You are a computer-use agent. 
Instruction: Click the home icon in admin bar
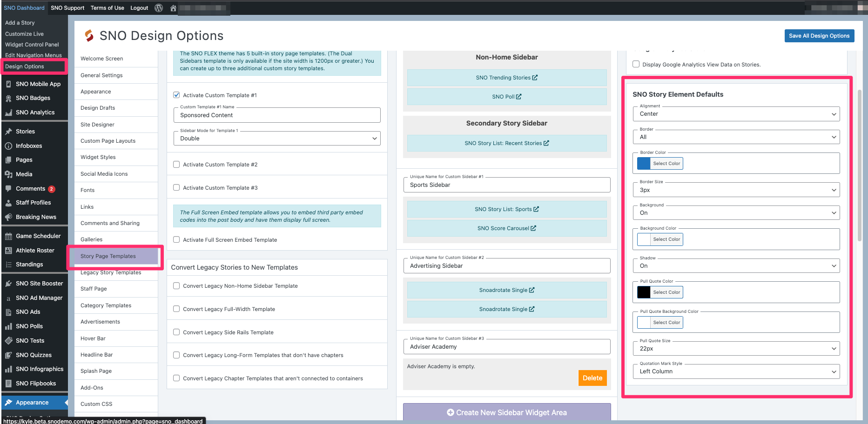point(173,8)
